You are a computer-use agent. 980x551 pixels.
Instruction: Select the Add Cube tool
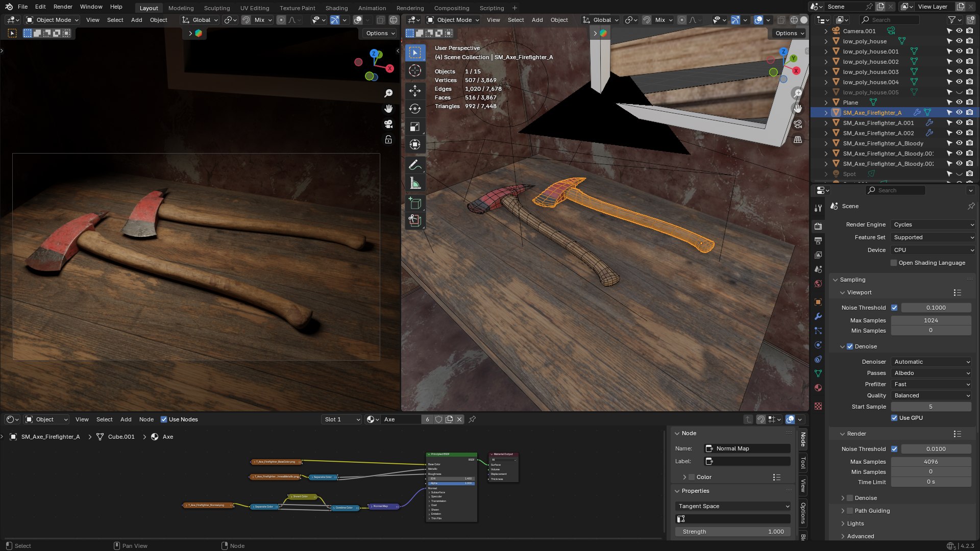(x=415, y=204)
